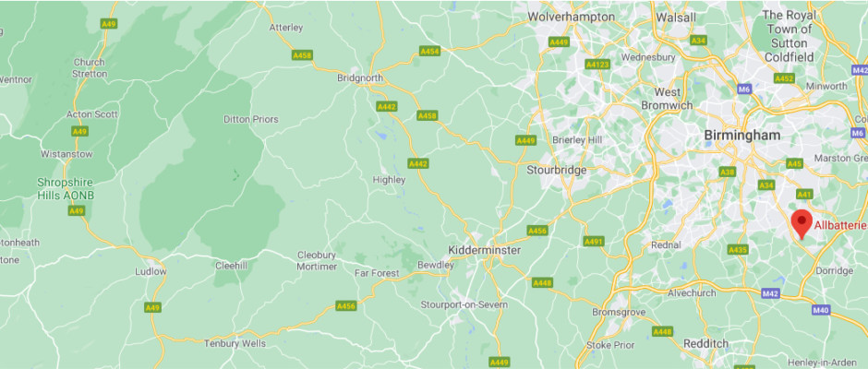This screenshot has width=868, height=369.
Task: Select the Kidderminster town label
Action: (x=485, y=250)
